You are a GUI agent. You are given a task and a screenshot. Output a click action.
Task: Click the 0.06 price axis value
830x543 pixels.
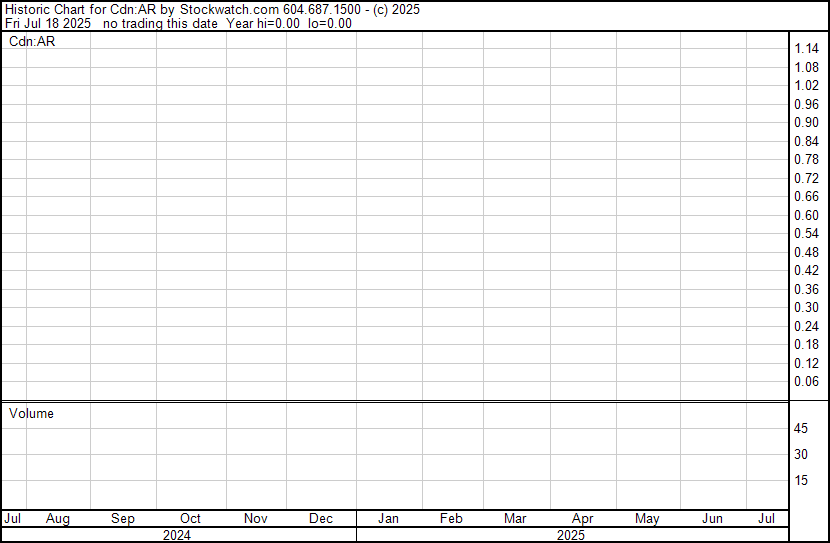(806, 382)
